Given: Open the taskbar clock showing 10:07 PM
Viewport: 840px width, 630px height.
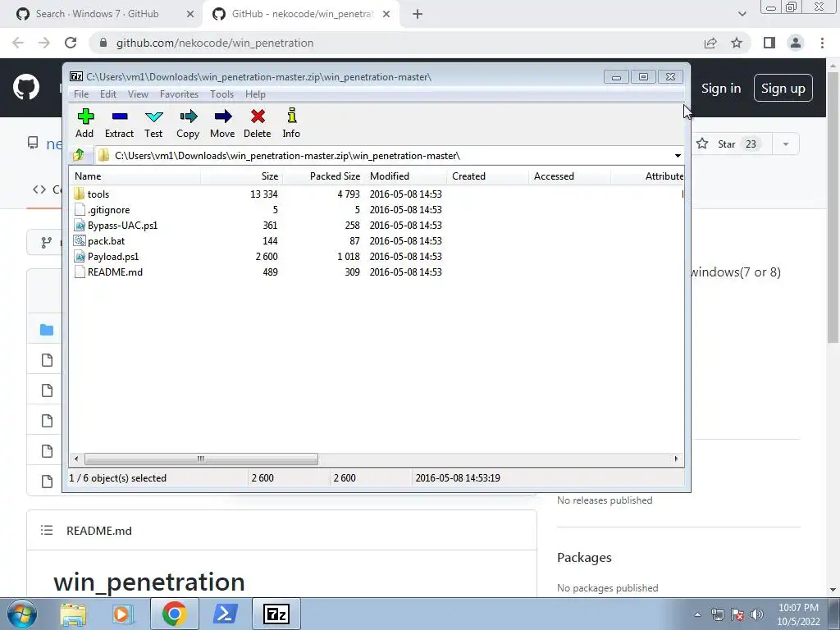Looking at the screenshot, I should coord(798,614).
